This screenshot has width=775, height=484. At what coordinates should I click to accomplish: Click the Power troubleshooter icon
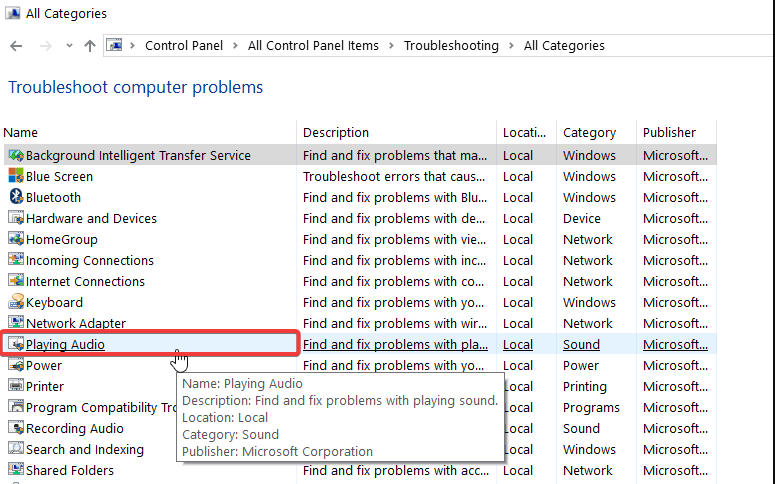15,365
